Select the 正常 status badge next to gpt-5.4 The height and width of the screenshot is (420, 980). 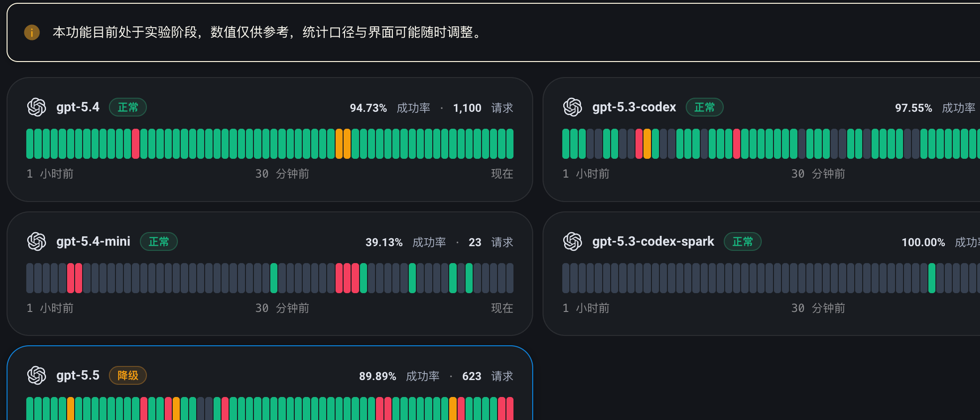coord(128,107)
